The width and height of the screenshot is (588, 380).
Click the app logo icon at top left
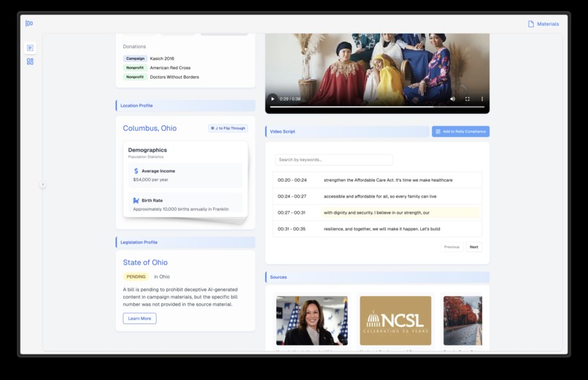click(29, 23)
